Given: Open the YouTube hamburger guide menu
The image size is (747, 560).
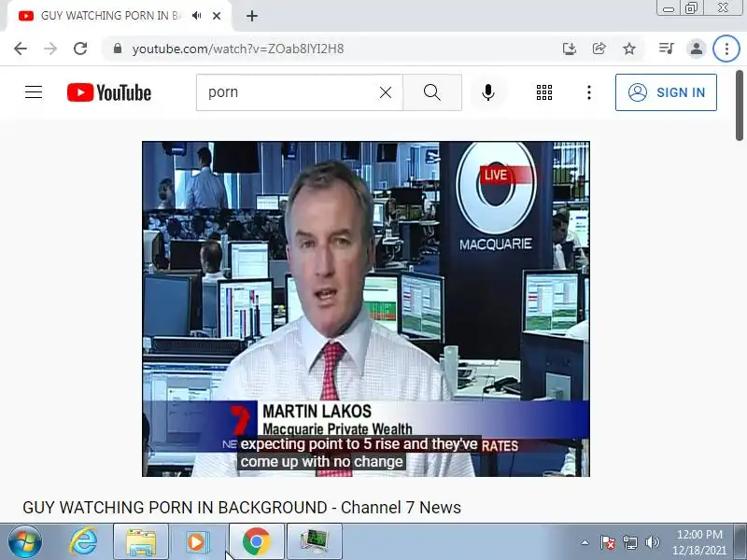Looking at the screenshot, I should coord(34,91).
